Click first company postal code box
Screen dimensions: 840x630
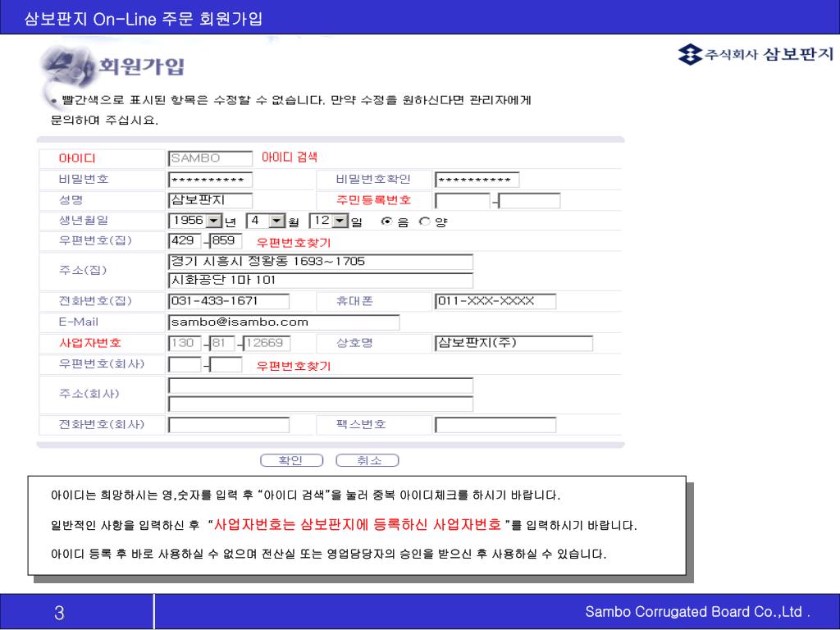[x=185, y=365]
